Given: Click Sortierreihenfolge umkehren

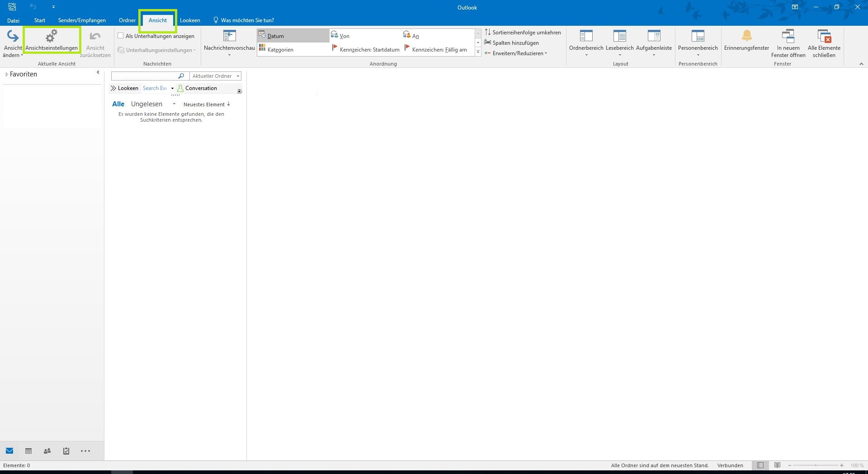Looking at the screenshot, I should pyautogui.click(x=523, y=32).
